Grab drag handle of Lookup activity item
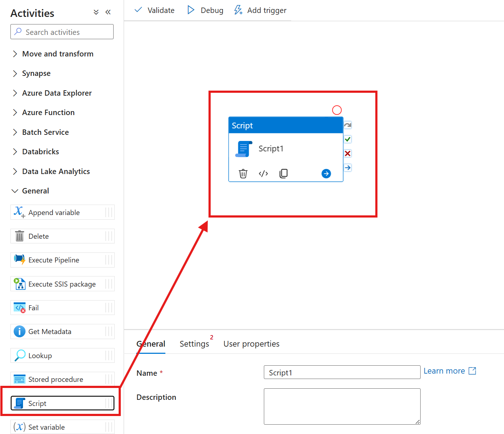The height and width of the screenshot is (434, 504). 109,356
